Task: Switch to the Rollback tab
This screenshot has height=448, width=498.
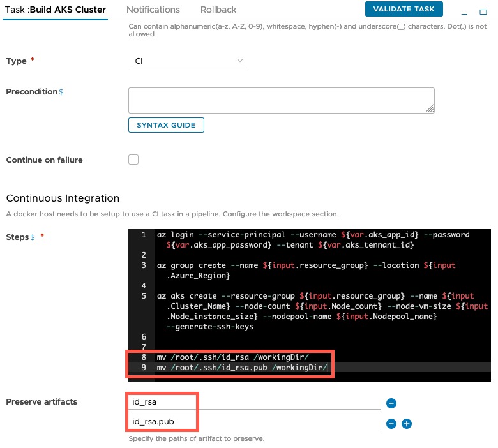Action: (218, 10)
